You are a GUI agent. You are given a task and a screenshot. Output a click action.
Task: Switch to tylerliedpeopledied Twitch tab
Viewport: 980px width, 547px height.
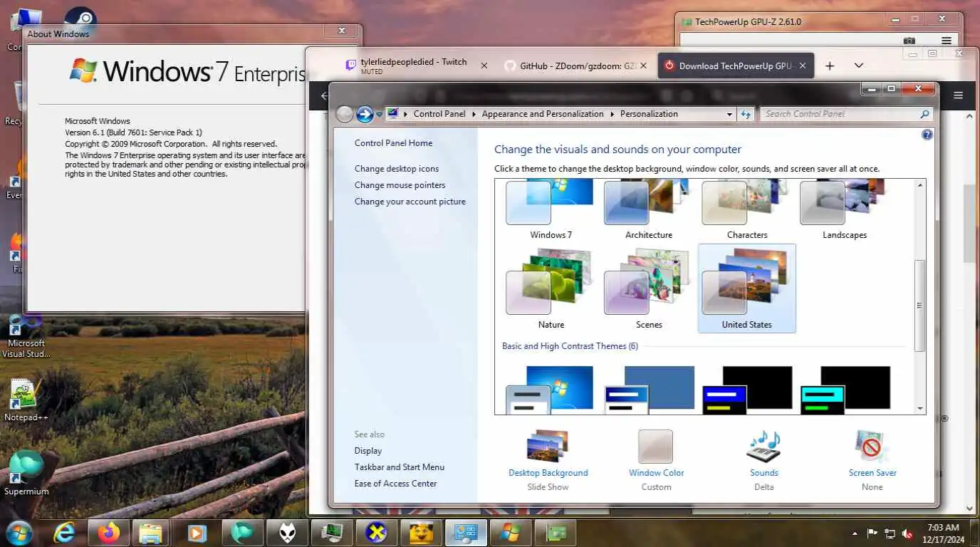(414, 66)
